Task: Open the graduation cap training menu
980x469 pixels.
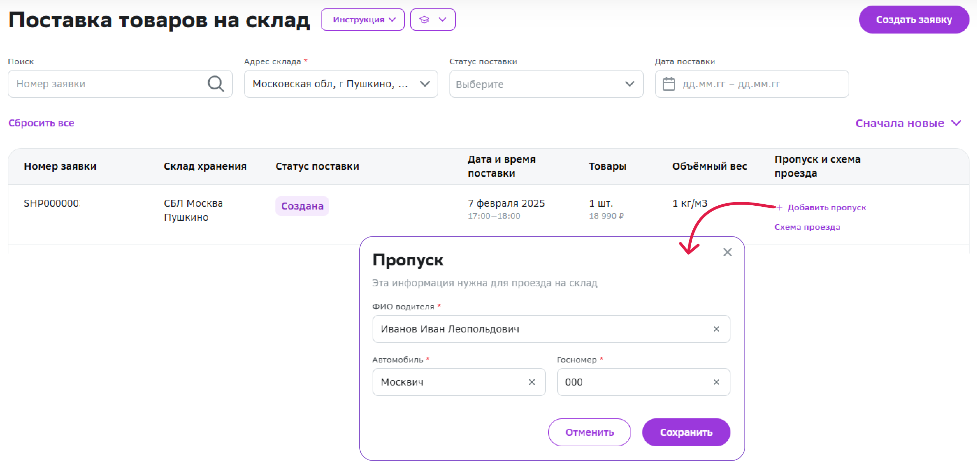Action: 433,20
